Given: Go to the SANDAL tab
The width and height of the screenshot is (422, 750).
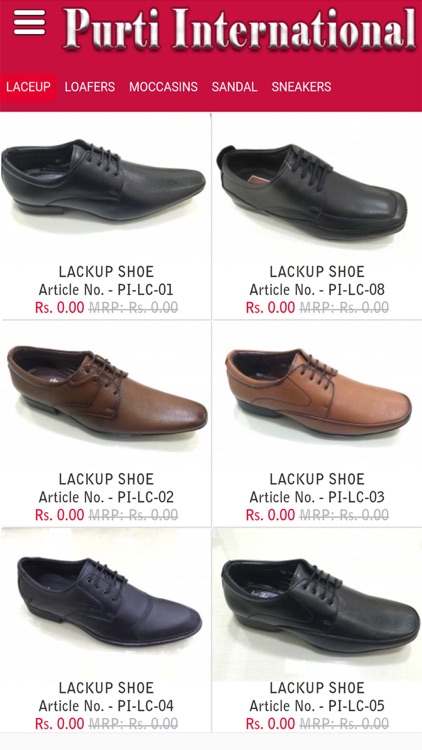Looking at the screenshot, I should point(234,87).
